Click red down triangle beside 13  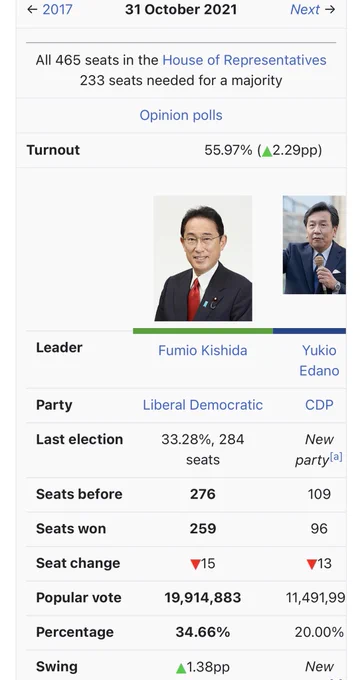coord(311,564)
